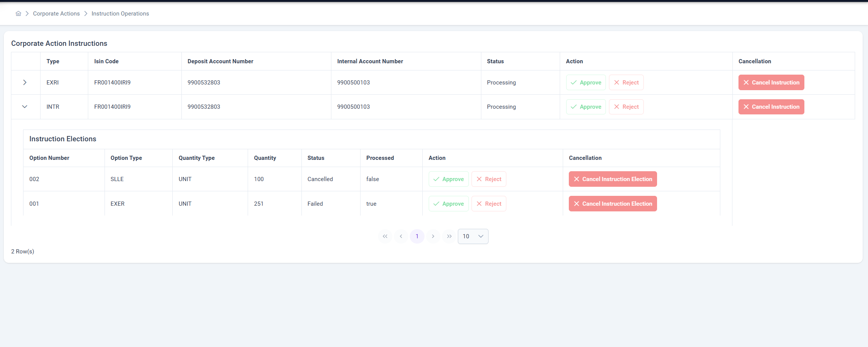The image size is (868, 347).
Task: Reject the INTR instruction
Action: [626, 106]
